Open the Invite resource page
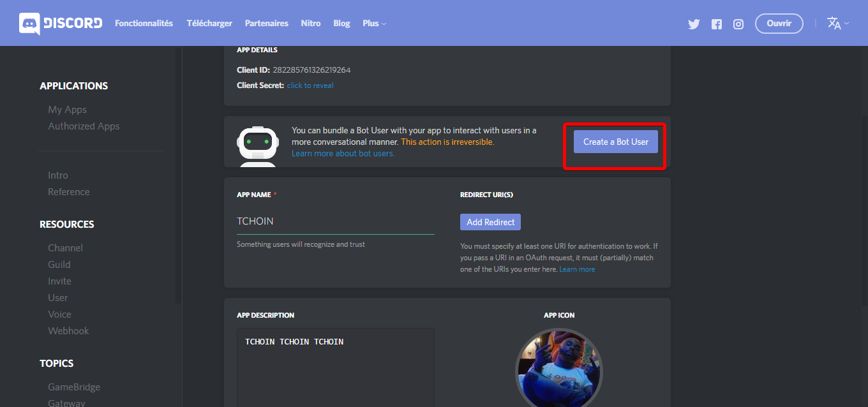 [59, 281]
